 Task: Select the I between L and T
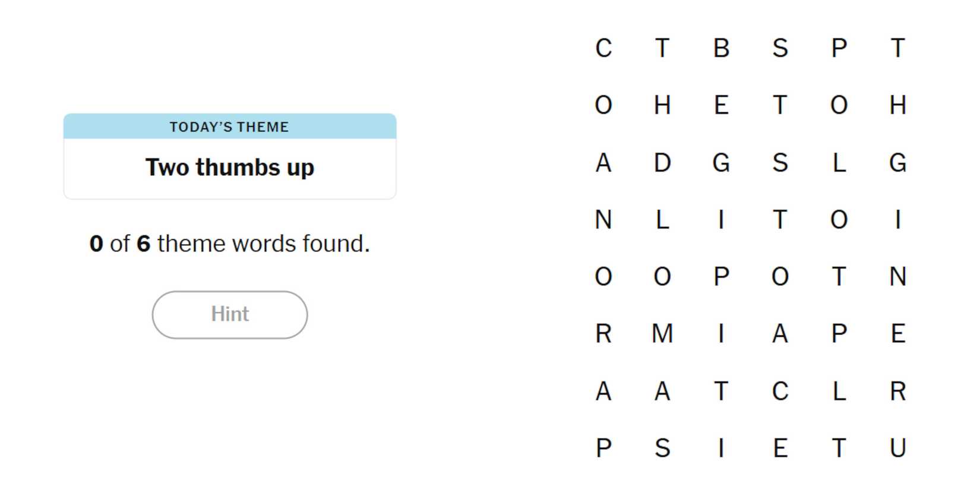coord(721,220)
